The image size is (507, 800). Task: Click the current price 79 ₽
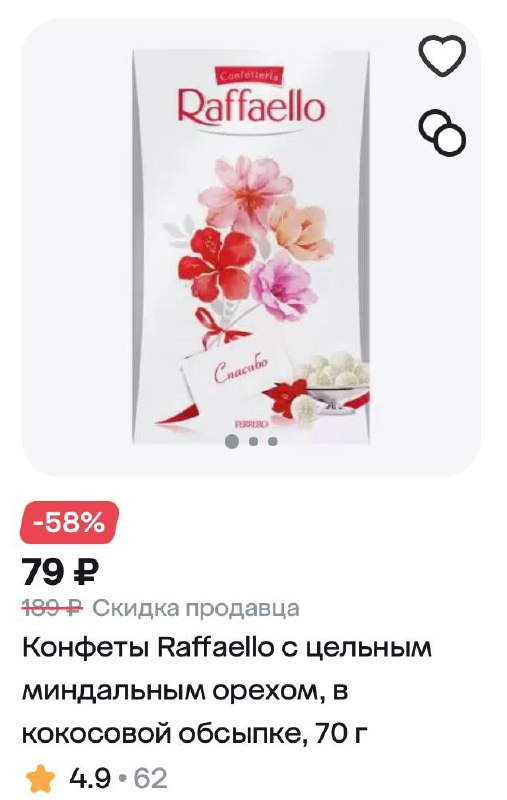pyautogui.click(x=60, y=573)
